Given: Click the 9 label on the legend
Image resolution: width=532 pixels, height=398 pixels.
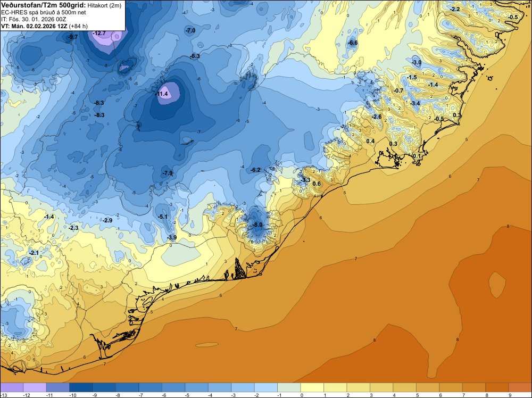Looking at the screenshot, I should tap(510, 395).
